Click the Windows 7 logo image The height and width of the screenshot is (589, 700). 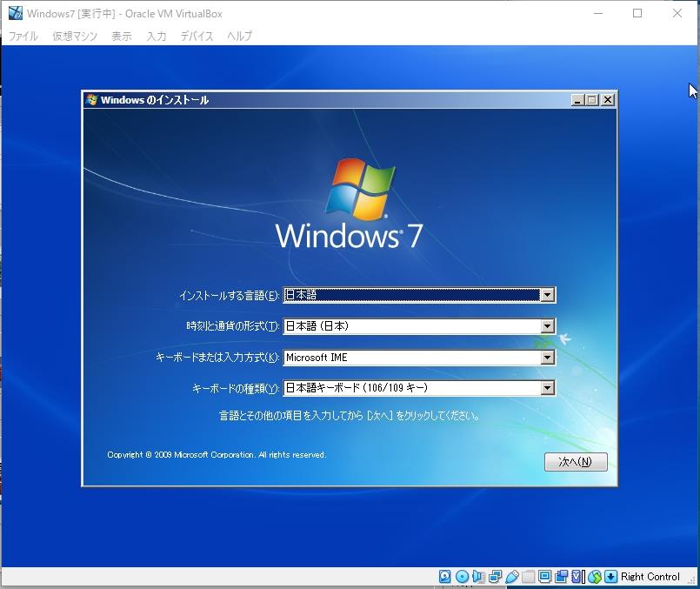pos(349,204)
